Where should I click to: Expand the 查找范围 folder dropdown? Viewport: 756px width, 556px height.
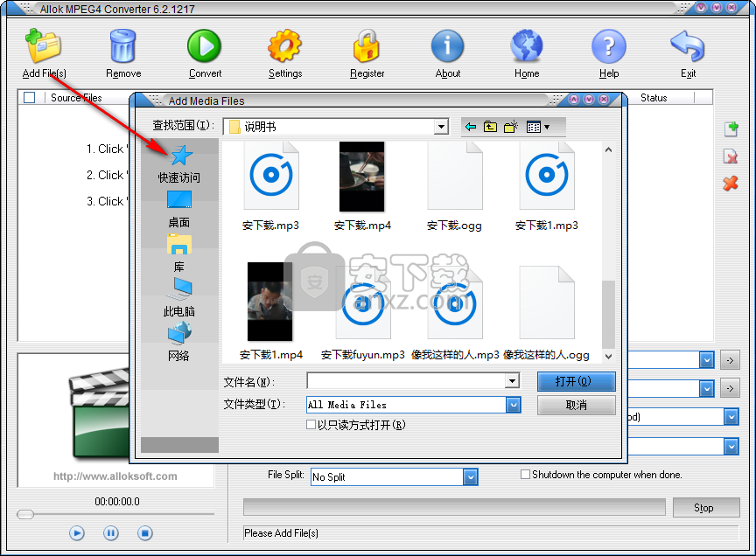click(441, 127)
